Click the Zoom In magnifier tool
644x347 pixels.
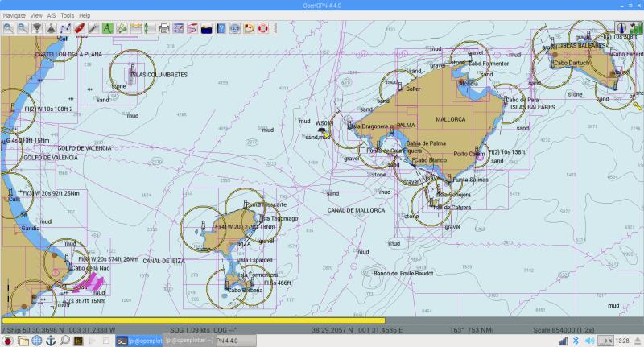[7, 28]
